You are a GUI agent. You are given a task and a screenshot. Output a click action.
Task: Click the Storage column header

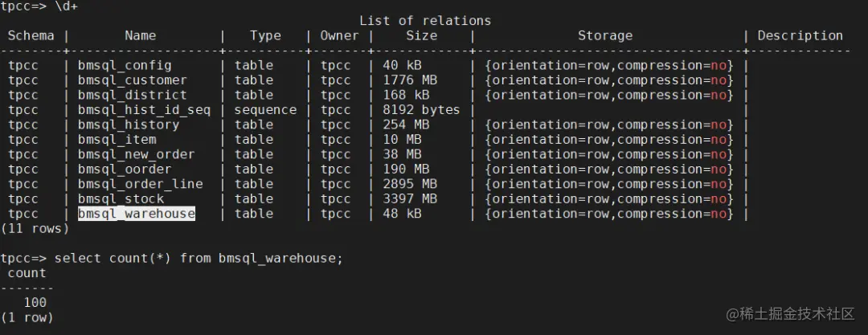(x=605, y=36)
